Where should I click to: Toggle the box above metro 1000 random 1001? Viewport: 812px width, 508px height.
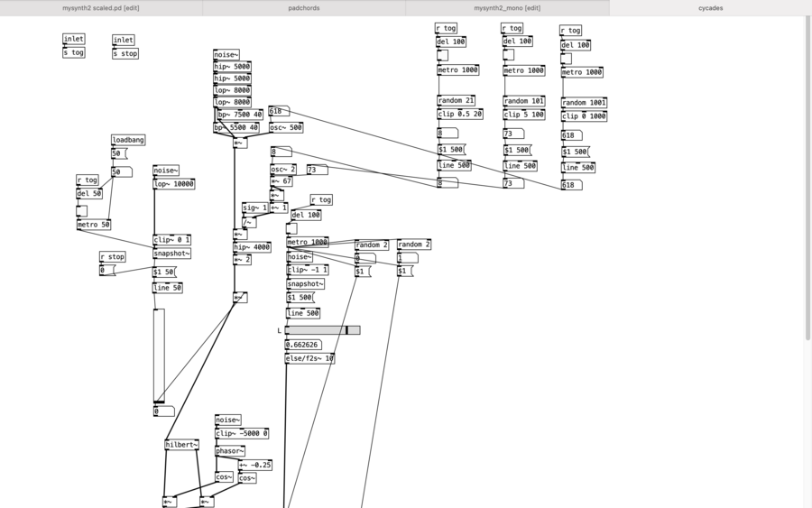(x=567, y=59)
